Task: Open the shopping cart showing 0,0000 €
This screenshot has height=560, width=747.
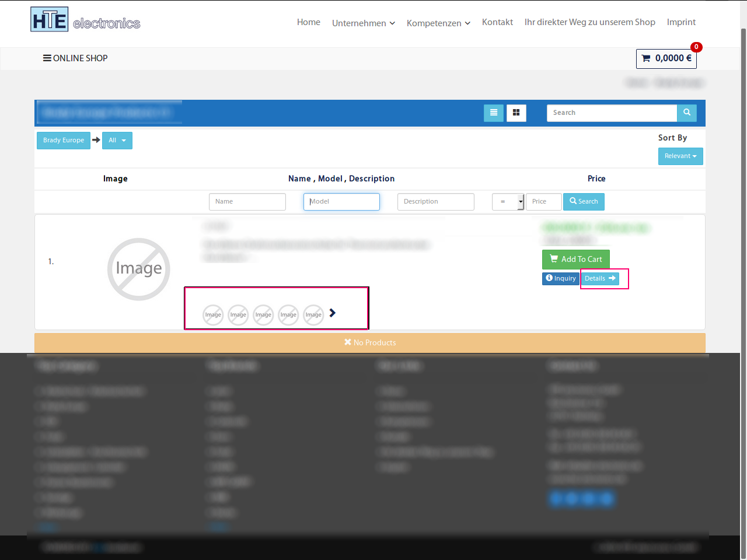Action: [x=666, y=58]
